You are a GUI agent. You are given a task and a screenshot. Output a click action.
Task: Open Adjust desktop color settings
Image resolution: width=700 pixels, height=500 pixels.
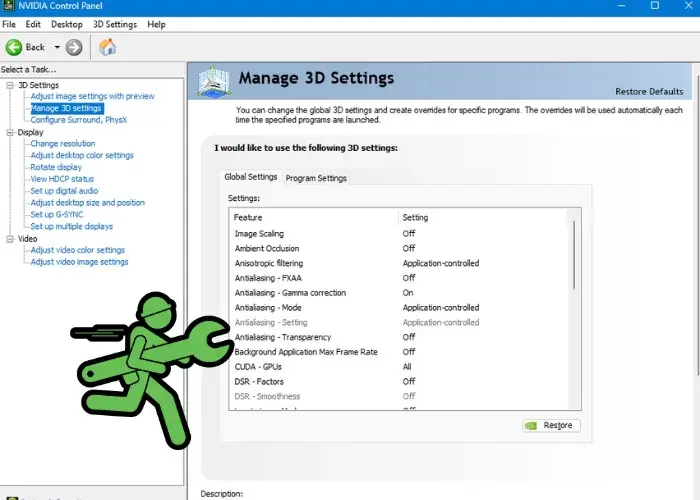pyautogui.click(x=82, y=155)
